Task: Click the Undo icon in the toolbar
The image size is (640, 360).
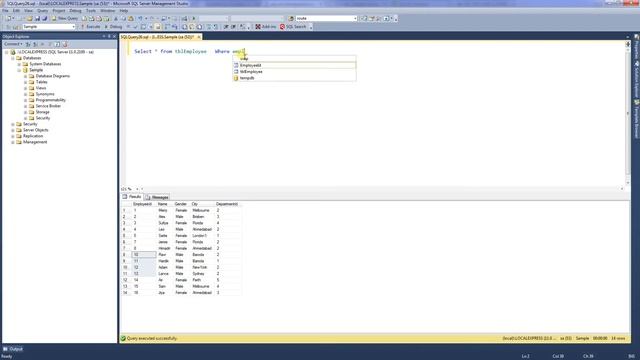Action: tap(140, 18)
